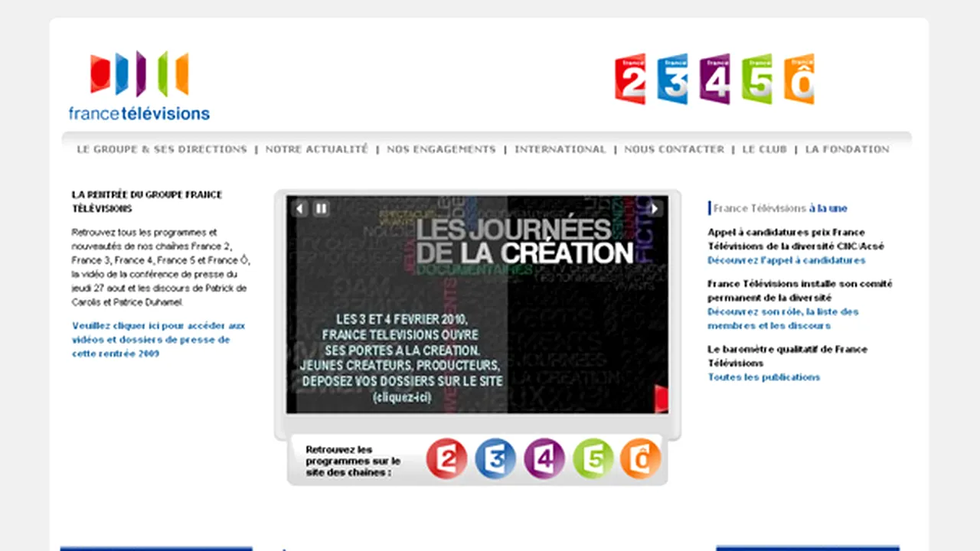Click Toutes les publications link

763,377
